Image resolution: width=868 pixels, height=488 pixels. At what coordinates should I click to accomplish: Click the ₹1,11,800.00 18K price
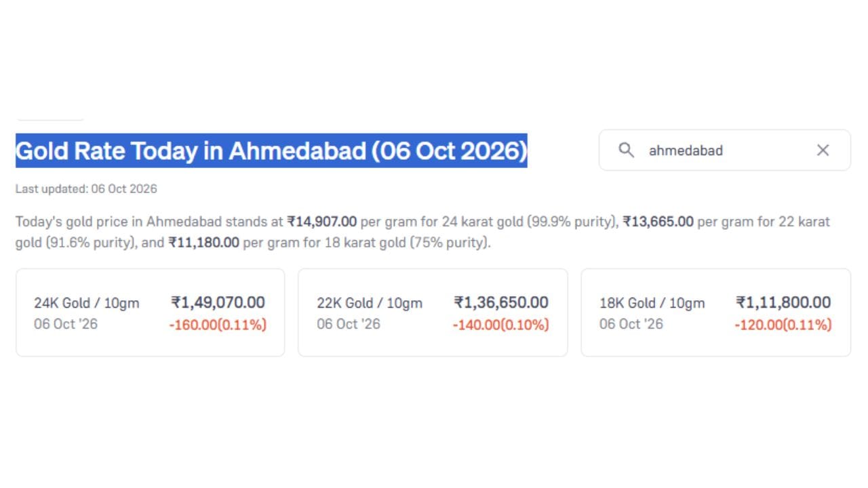[783, 302]
